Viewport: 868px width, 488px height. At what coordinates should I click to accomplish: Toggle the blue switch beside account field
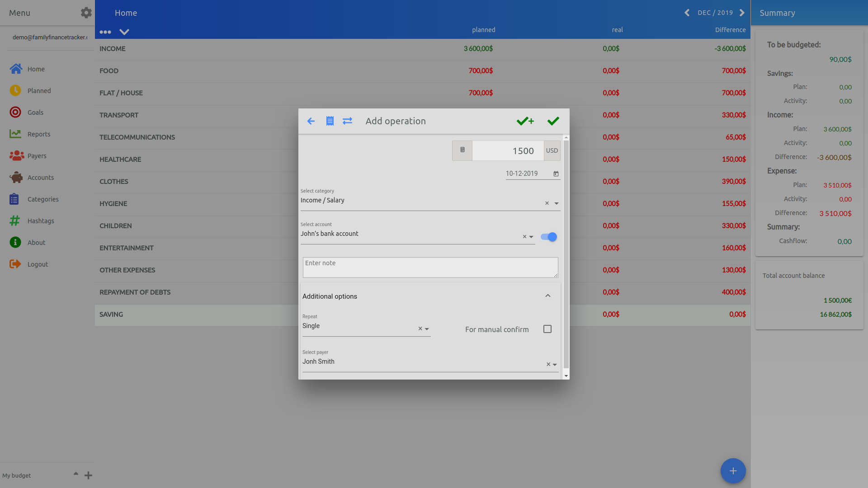pyautogui.click(x=549, y=237)
